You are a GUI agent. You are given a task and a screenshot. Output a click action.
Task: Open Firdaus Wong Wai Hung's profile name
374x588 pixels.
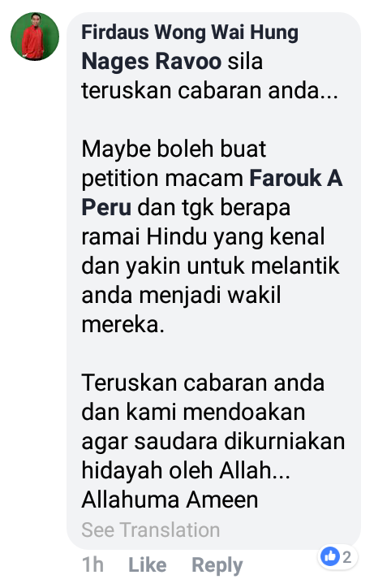click(190, 32)
